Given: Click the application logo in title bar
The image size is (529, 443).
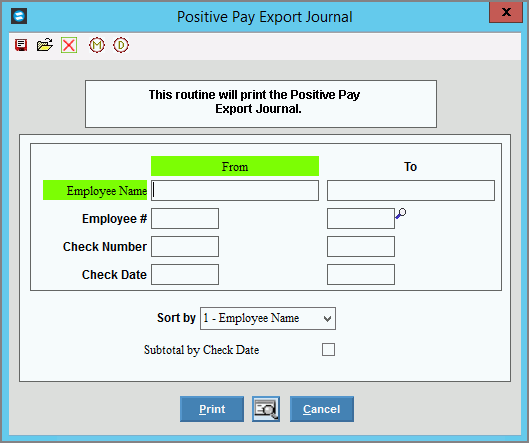Looking at the screenshot, I should click(x=19, y=16).
